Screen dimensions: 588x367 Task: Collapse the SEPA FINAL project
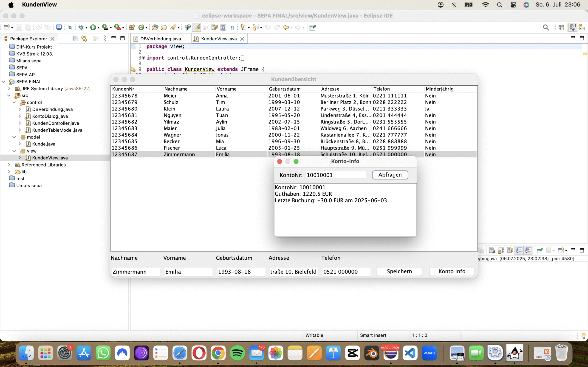[x=4, y=82]
